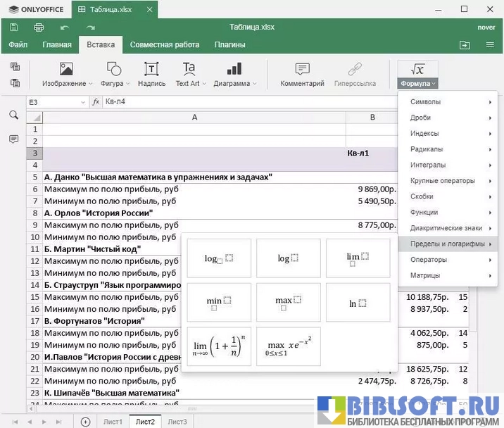Click the undo arrow icon
This screenshot has height=428, width=504.
pyautogui.click(x=65, y=27)
